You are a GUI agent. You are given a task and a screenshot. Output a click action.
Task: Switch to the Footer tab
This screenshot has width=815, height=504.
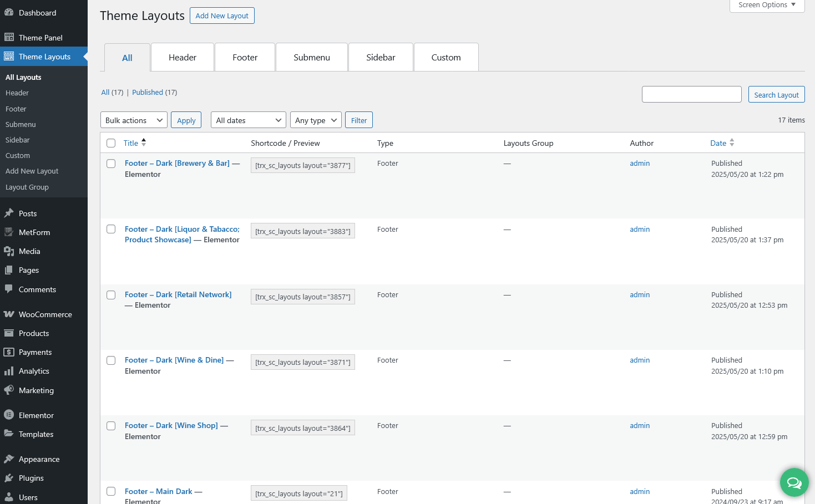point(245,57)
